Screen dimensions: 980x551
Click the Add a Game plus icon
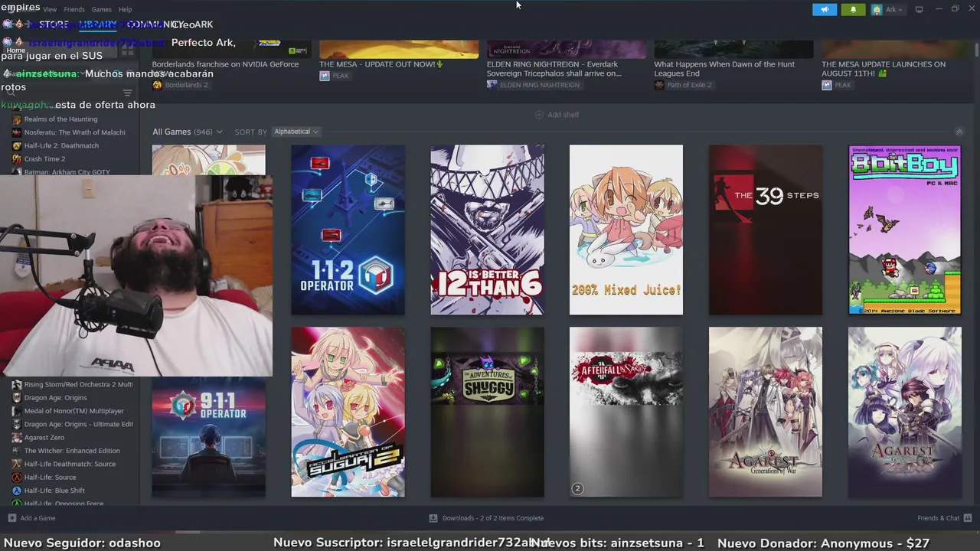coord(11,518)
